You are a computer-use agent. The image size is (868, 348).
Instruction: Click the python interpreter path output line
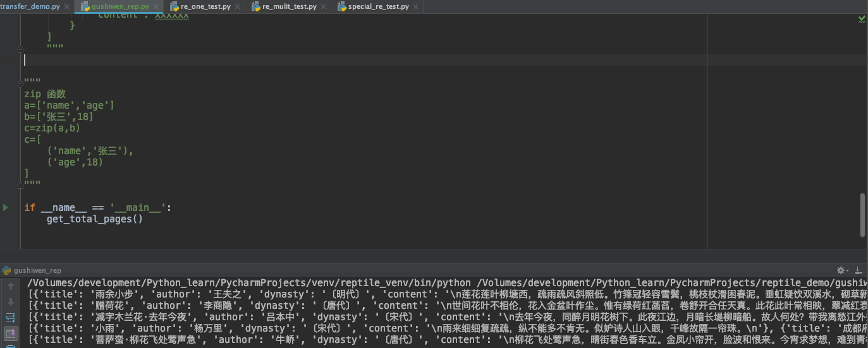click(447, 283)
